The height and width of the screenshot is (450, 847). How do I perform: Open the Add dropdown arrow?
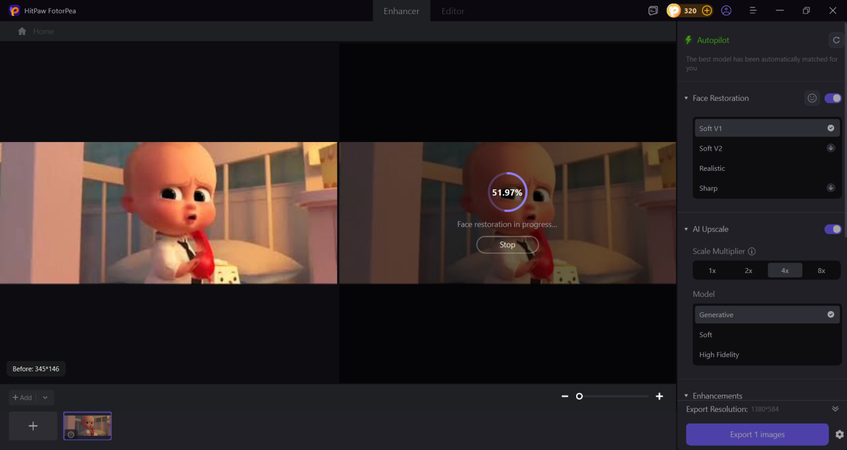[45, 398]
